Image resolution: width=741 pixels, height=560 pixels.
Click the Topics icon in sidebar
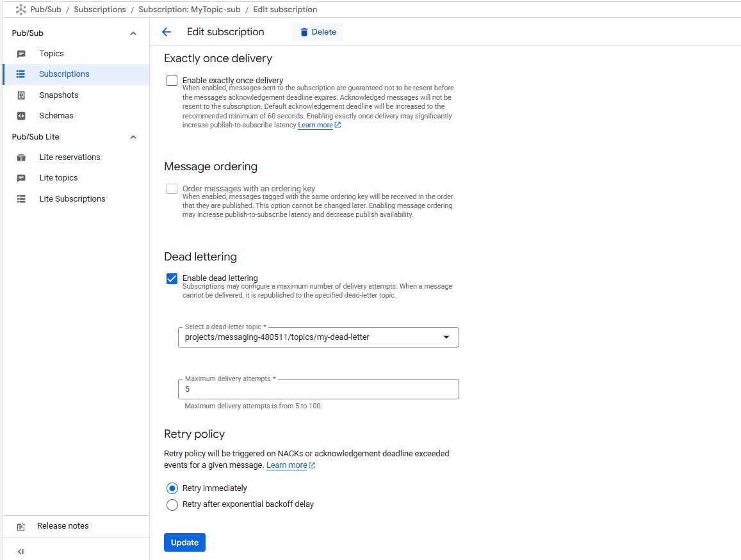pyautogui.click(x=21, y=54)
